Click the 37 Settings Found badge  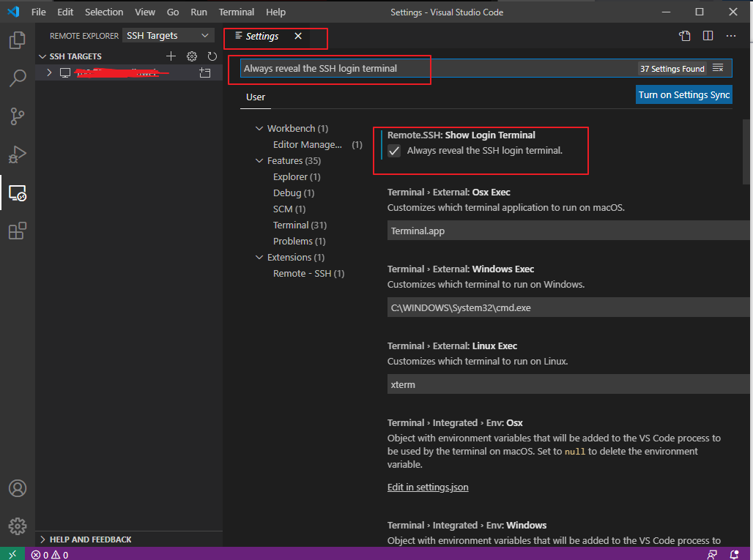click(672, 69)
